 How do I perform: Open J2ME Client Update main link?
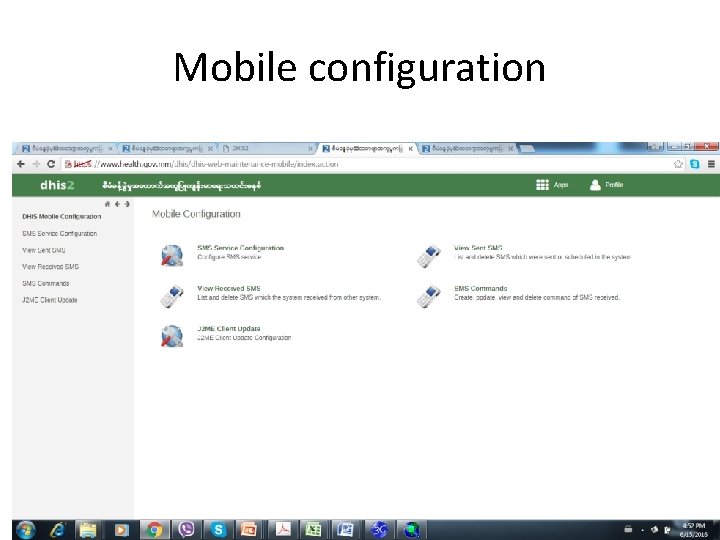pyautogui.click(x=229, y=329)
